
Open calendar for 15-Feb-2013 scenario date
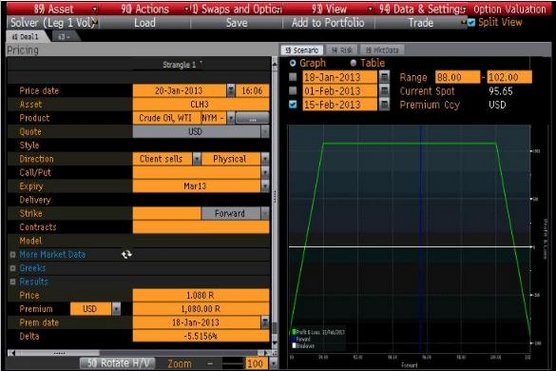(x=384, y=104)
